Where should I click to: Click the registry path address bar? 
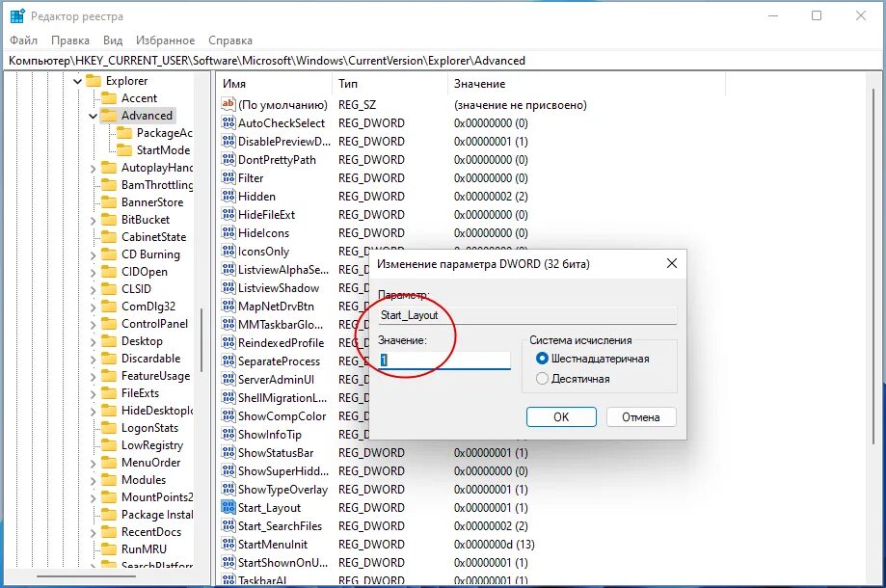pos(443,61)
